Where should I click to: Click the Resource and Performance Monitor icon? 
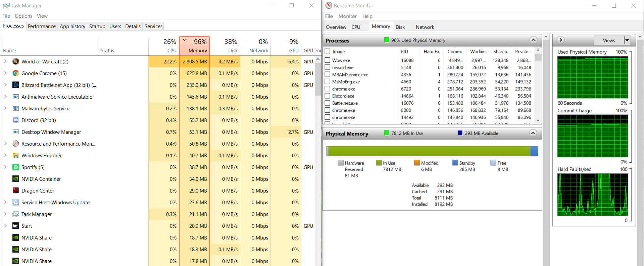(15, 144)
